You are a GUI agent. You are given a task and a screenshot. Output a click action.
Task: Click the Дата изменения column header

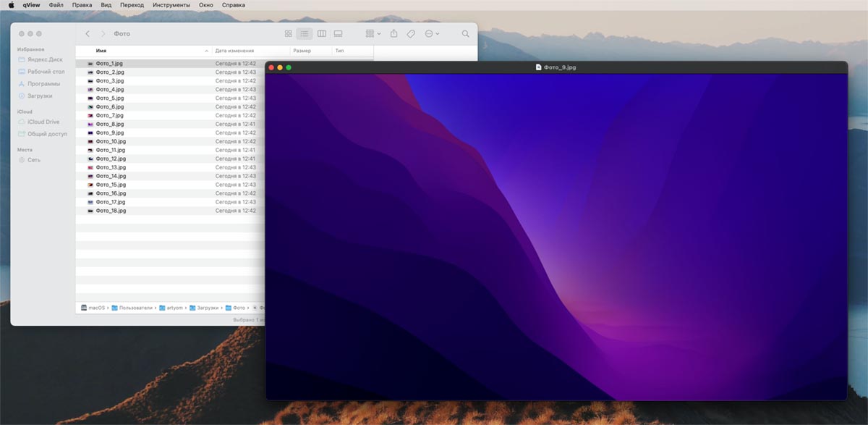[x=234, y=51]
